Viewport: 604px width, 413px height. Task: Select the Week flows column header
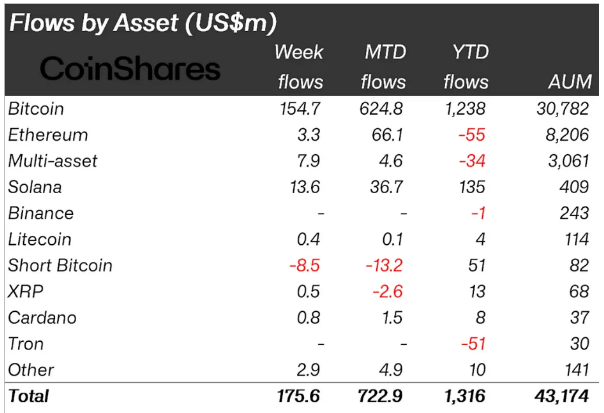click(x=298, y=67)
